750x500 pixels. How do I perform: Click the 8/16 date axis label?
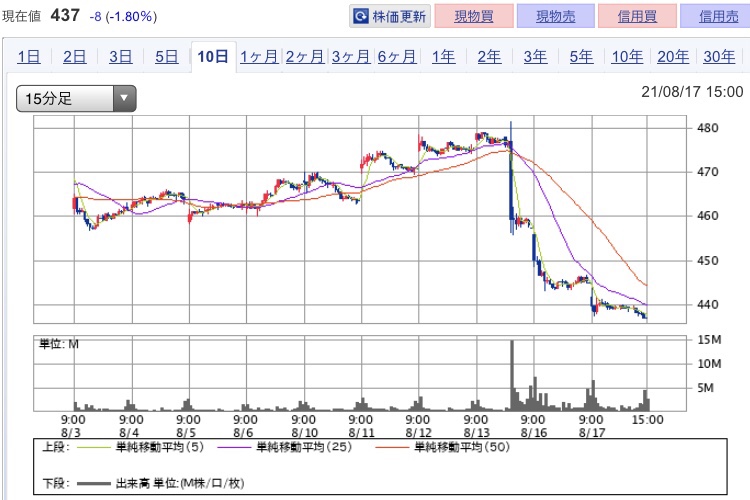tap(534, 433)
